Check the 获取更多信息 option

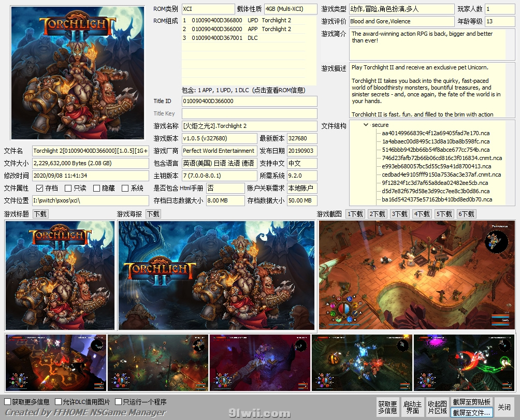(x=8, y=402)
